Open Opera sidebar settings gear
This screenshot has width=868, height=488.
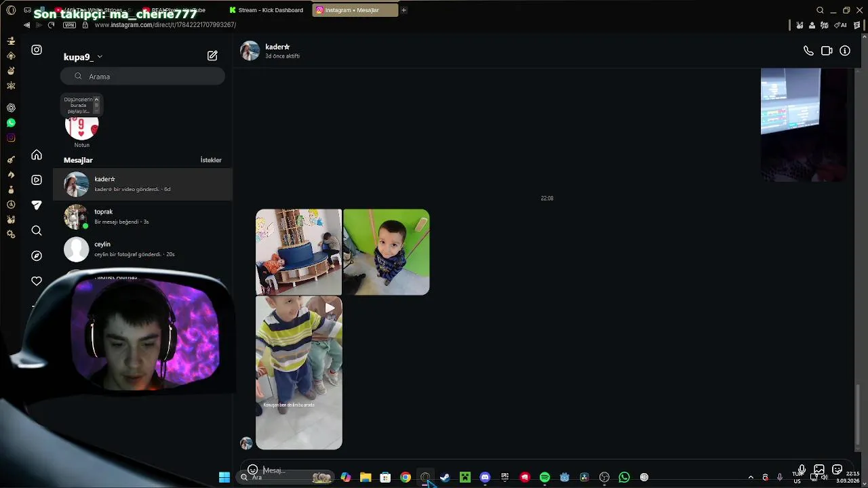(x=11, y=235)
